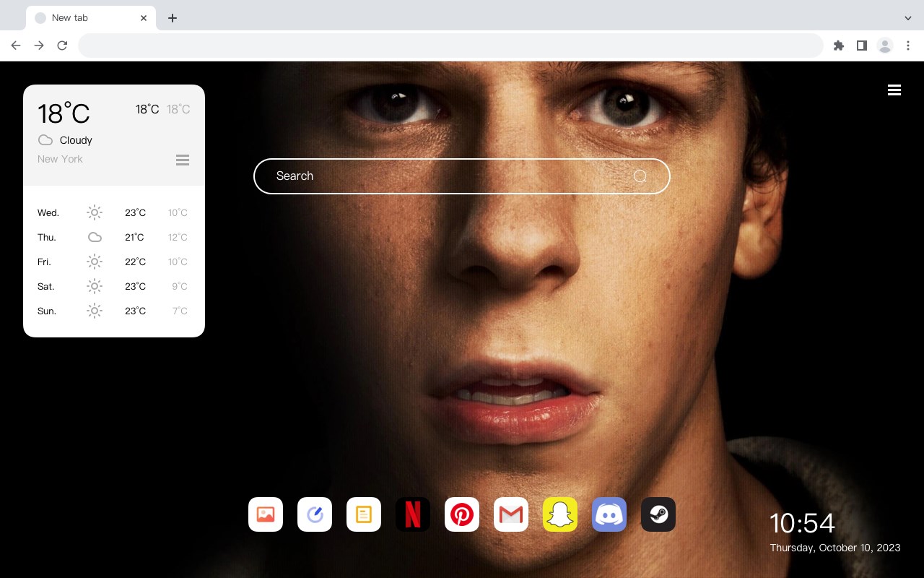Toggle the browser side panel
Screen dimensions: 924x578
click(861, 46)
